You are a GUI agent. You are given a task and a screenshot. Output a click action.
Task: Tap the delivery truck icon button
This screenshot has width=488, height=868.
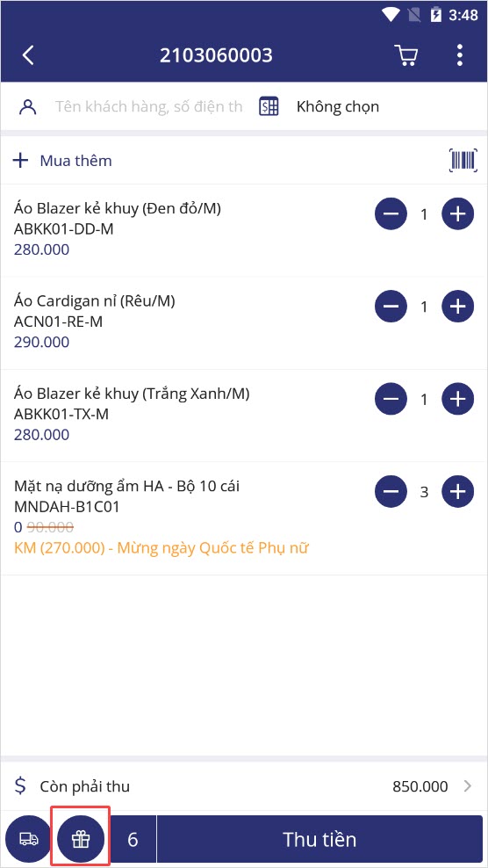(x=29, y=839)
